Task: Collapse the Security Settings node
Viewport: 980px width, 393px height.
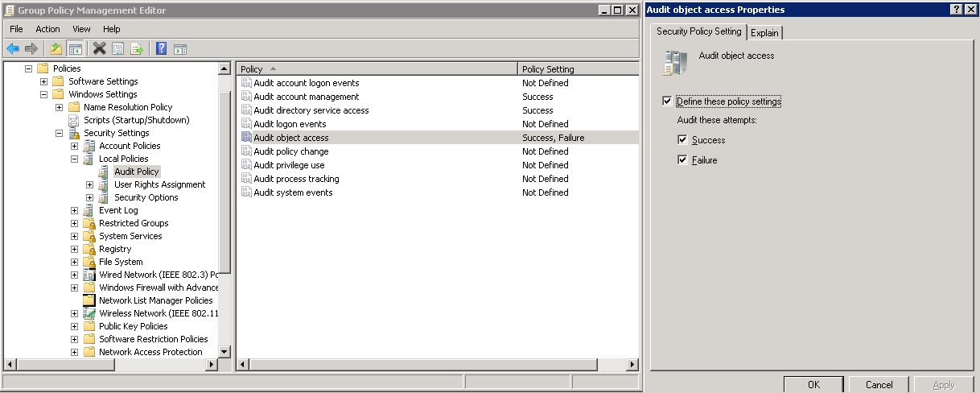Action: [x=60, y=133]
